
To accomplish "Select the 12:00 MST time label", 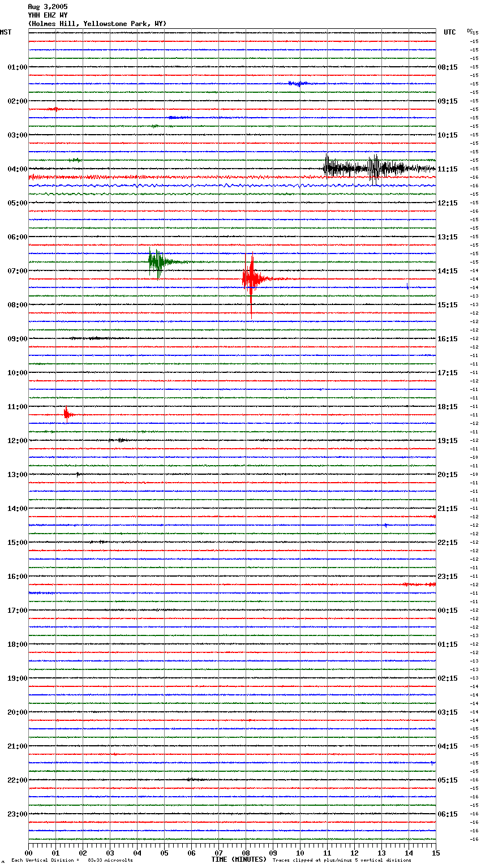I will (18, 441).
